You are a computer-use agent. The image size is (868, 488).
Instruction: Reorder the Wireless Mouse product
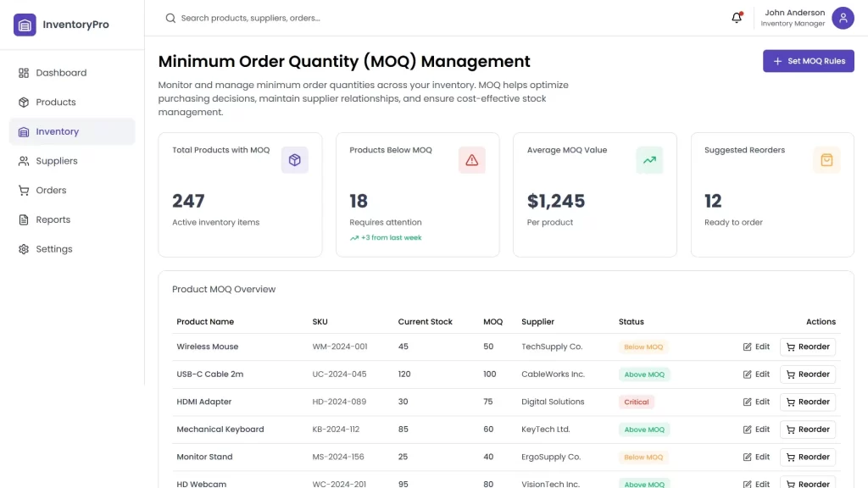(x=808, y=347)
